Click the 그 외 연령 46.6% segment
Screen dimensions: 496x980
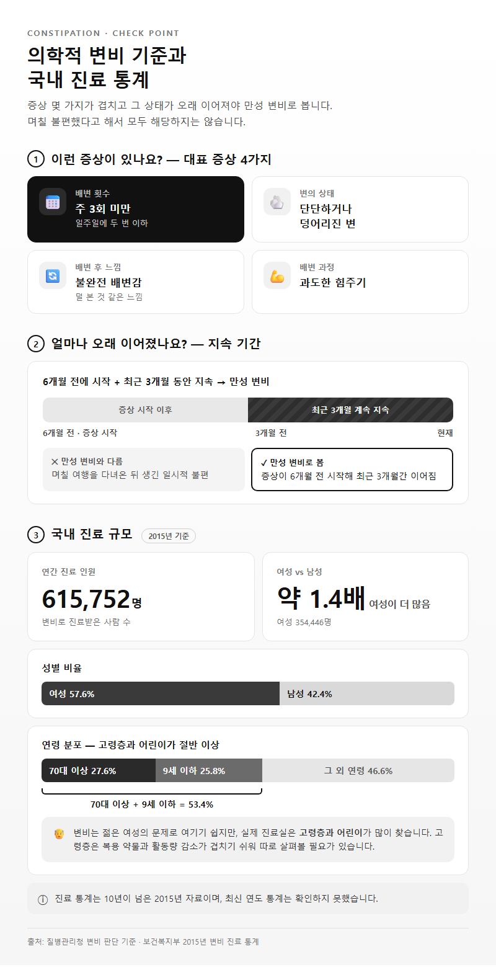358,770
